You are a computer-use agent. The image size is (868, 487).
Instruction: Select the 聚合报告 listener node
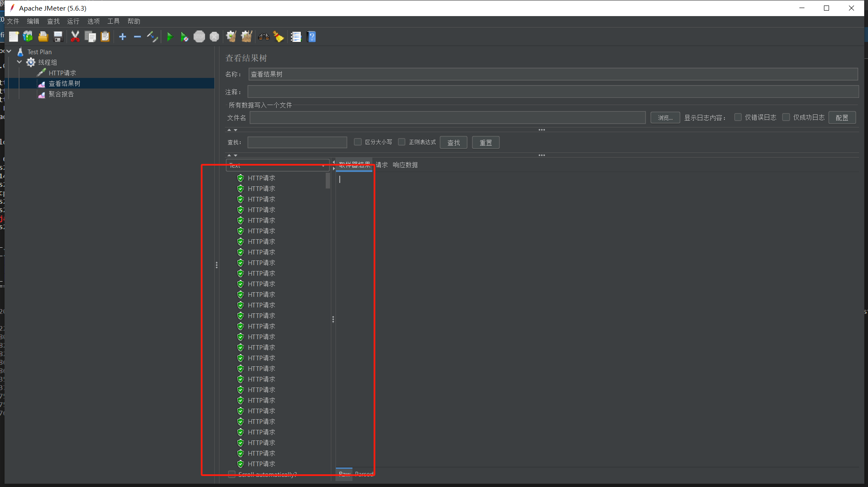[61, 94]
